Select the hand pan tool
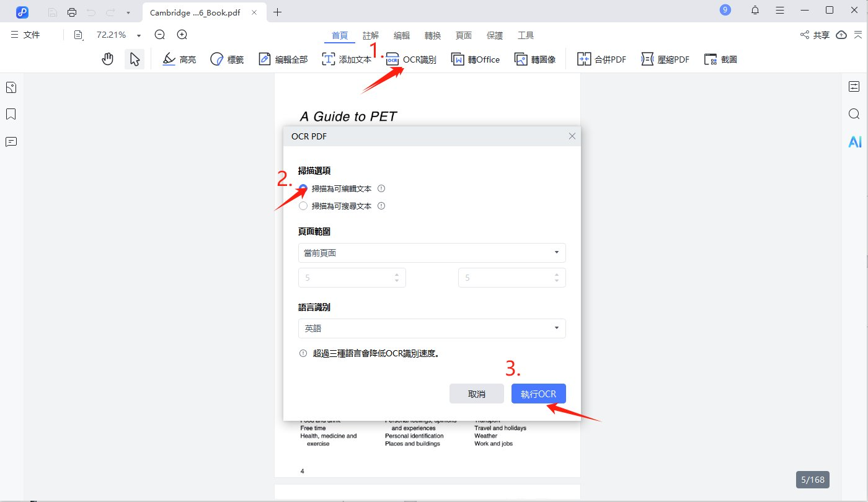This screenshot has width=868, height=502. tap(107, 58)
